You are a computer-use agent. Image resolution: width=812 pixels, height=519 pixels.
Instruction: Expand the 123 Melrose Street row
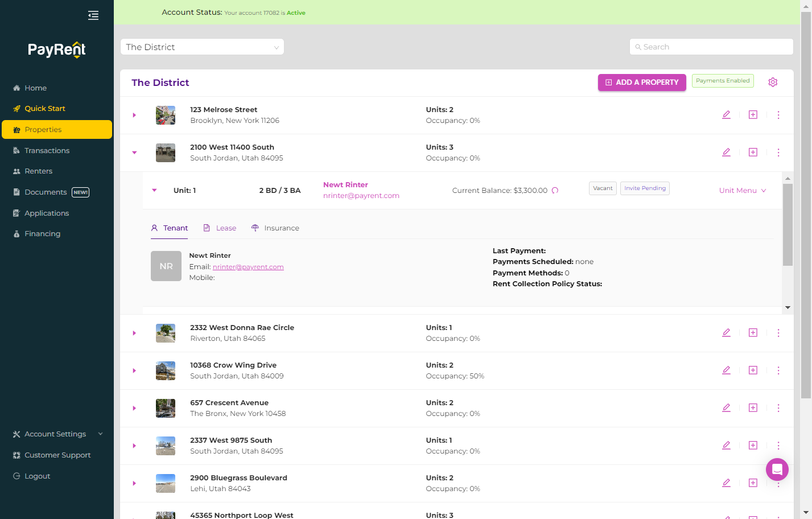pos(134,115)
